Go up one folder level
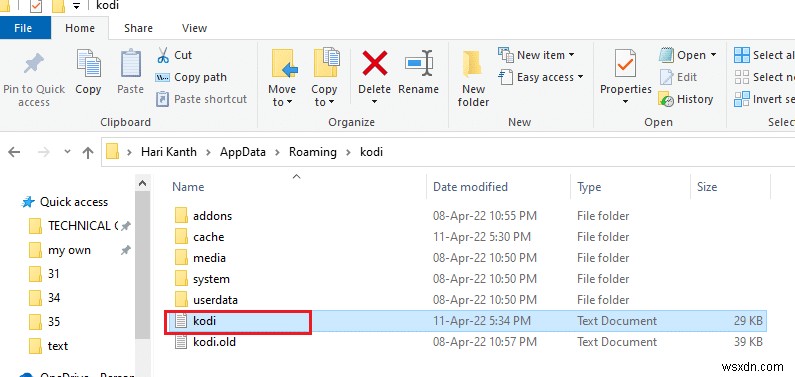 tap(88, 152)
